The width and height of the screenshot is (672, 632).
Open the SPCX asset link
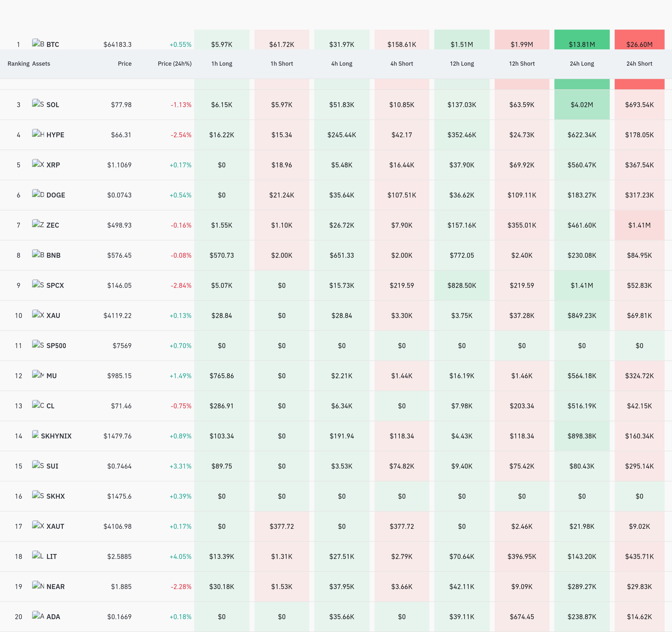pos(55,285)
